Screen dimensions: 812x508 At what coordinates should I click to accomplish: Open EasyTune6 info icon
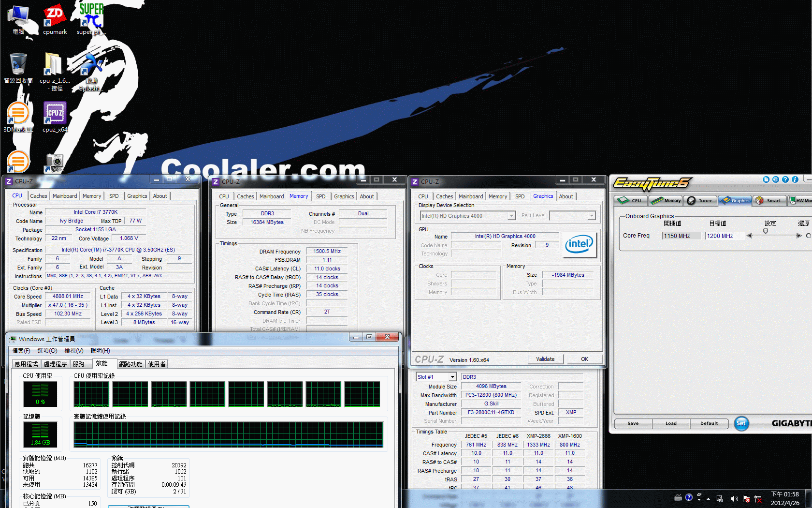[795, 179]
